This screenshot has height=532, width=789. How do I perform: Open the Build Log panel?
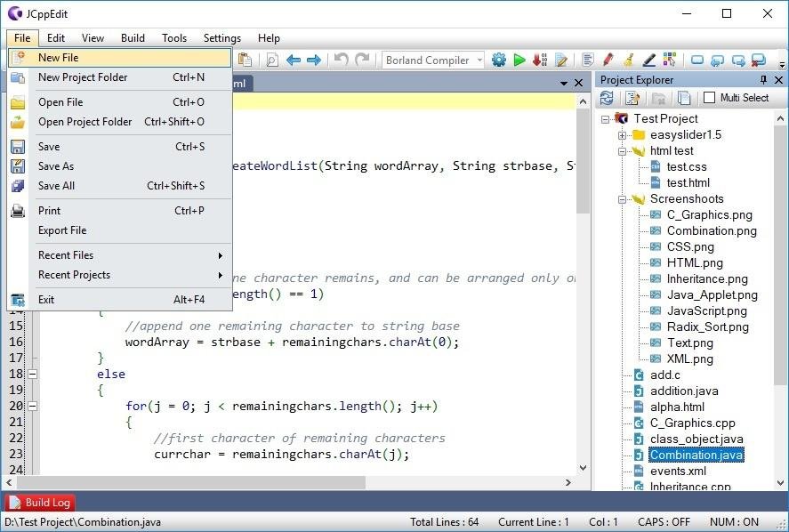tap(41, 503)
